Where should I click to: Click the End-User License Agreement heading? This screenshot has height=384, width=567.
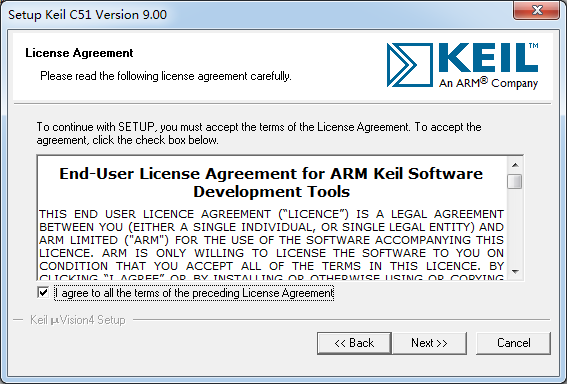271,183
